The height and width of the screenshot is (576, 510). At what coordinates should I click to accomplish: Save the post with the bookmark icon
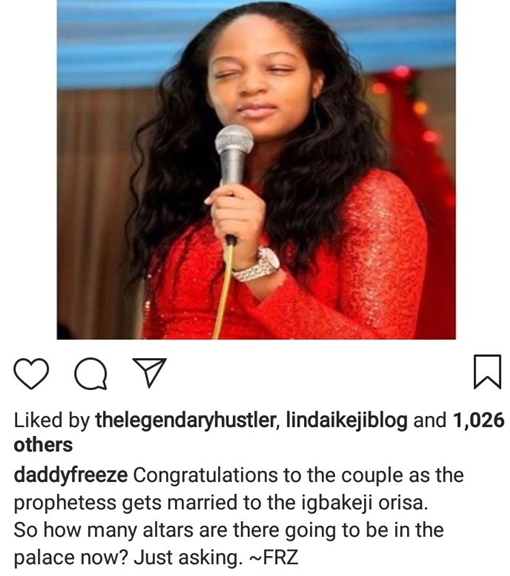tap(487, 371)
